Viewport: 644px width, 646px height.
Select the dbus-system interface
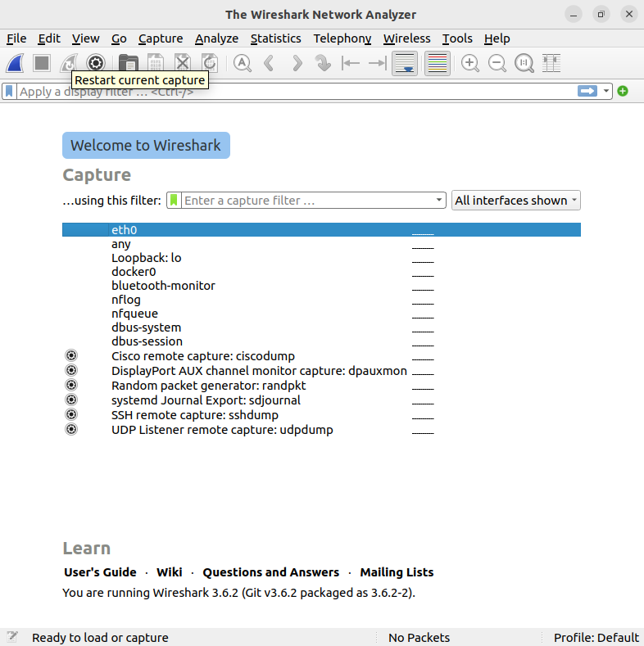tap(321, 328)
